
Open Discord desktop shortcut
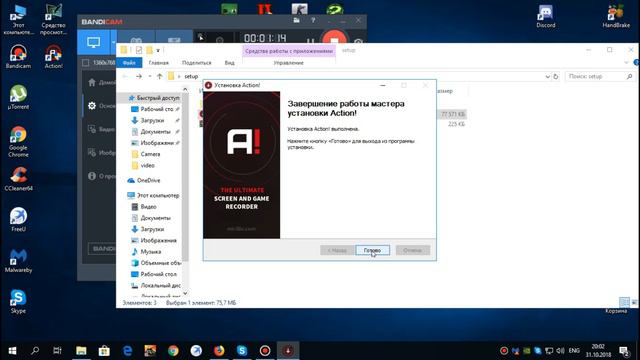[x=546, y=16]
